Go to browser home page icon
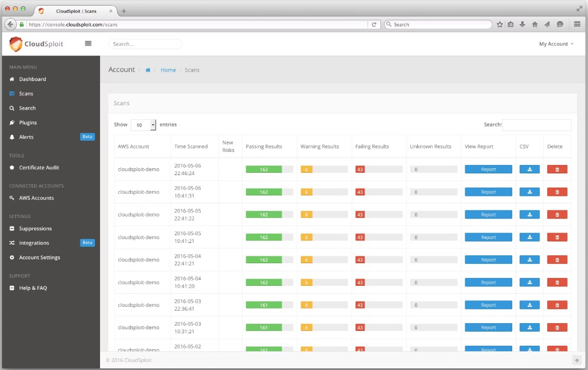The height and width of the screenshot is (370, 588). [x=535, y=24]
